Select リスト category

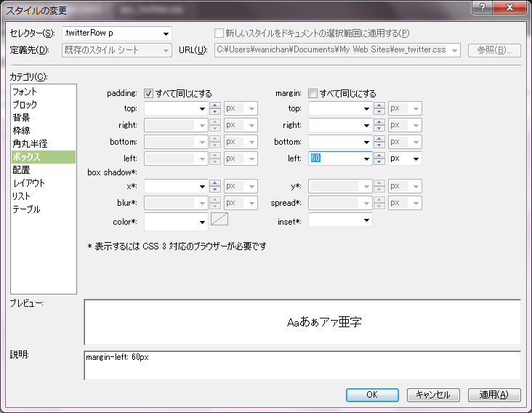[x=44, y=196]
